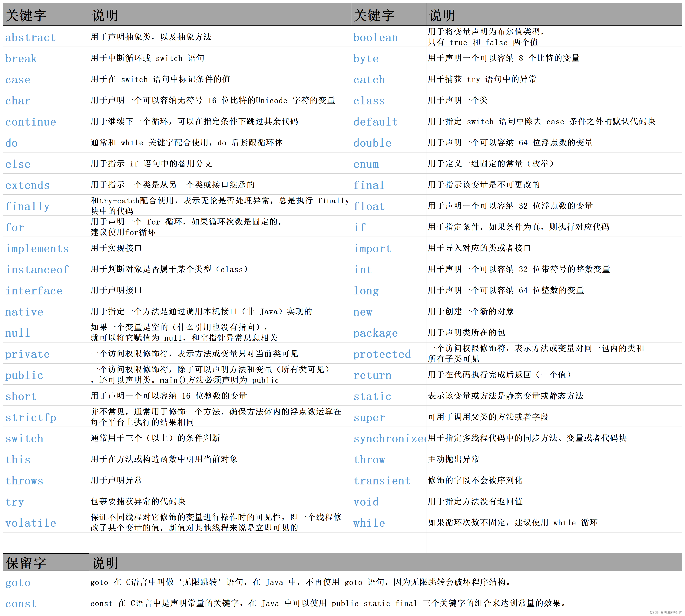The image size is (685, 616).
Task: Click '修饰的字段不会被序列化' description
Action: click(x=475, y=480)
